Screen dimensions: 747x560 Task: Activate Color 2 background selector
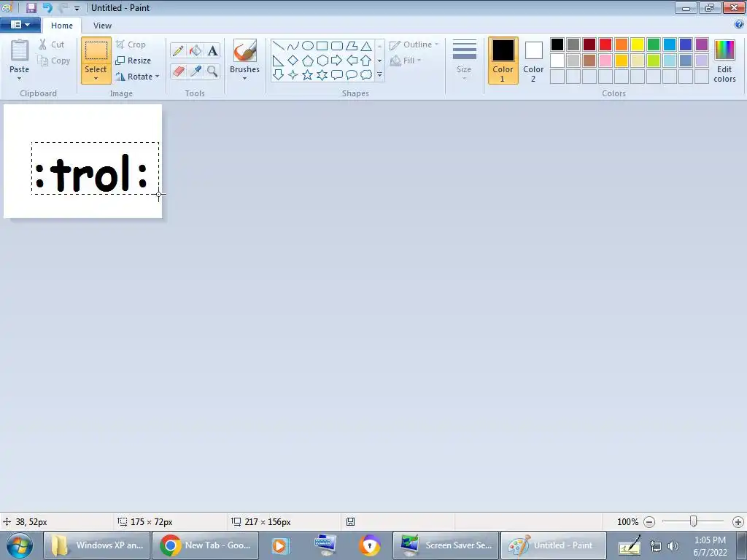(x=533, y=61)
